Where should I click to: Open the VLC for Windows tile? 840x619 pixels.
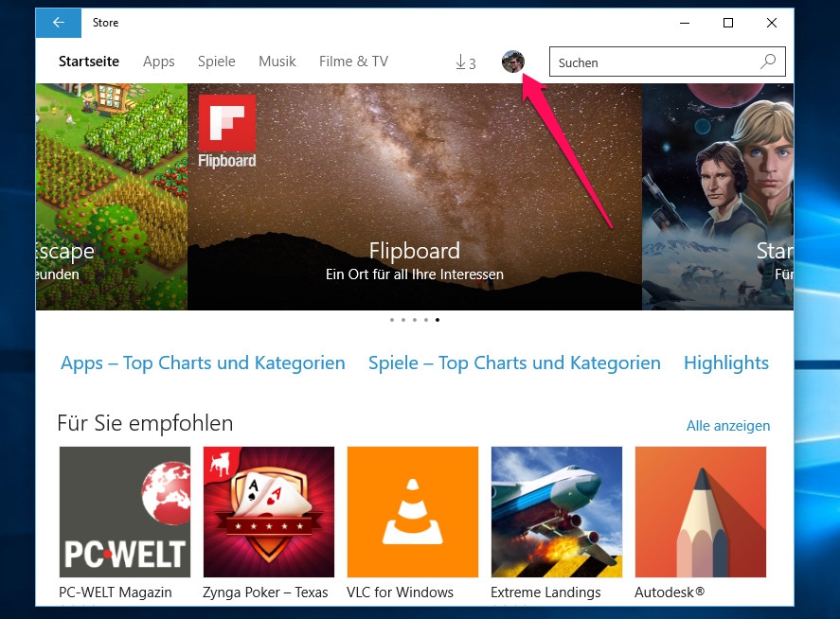[413, 512]
